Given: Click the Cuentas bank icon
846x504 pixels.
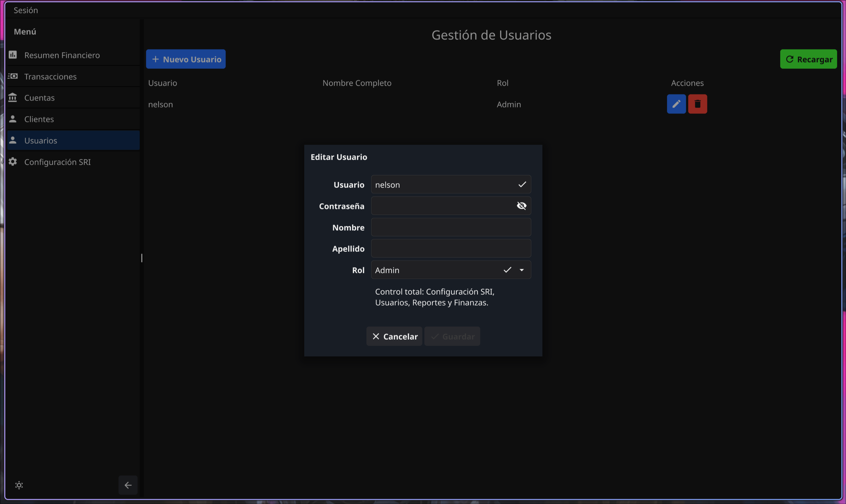Looking at the screenshot, I should pyautogui.click(x=13, y=98).
